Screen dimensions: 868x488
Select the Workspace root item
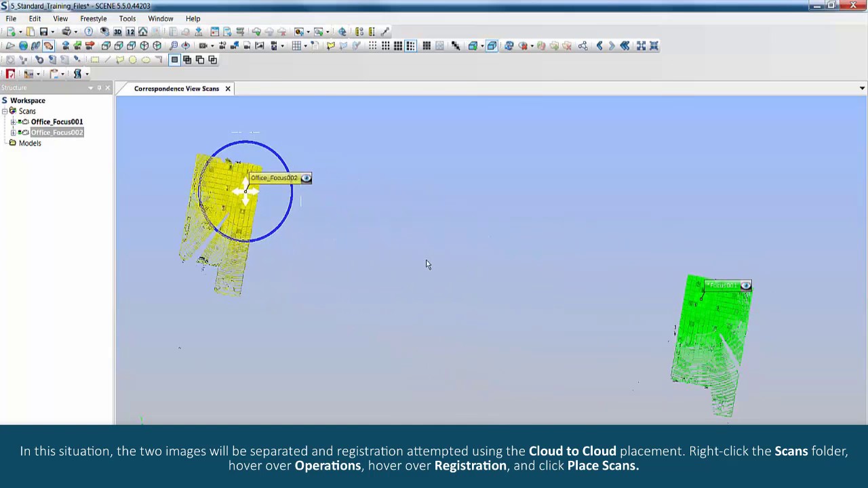[28, 100]
